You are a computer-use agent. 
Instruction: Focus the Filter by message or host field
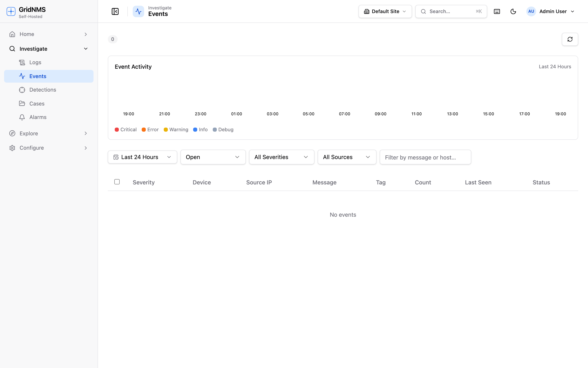coord(425,157)
